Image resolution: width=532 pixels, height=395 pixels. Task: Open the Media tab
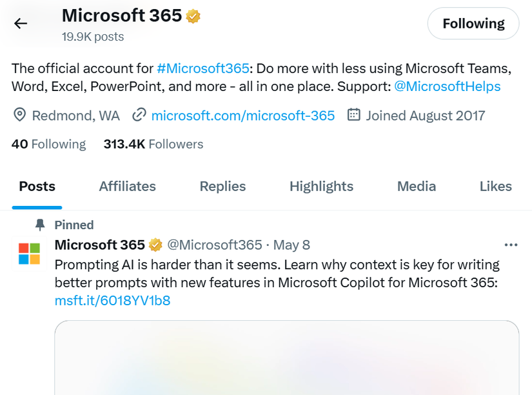click(416, 186)
